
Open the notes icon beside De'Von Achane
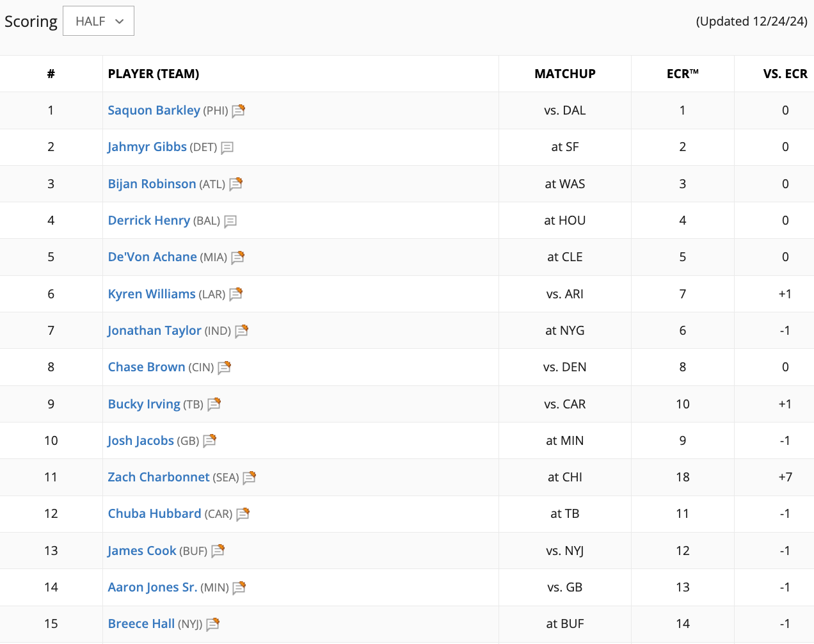pyautogui.click(x=237, y=257)
